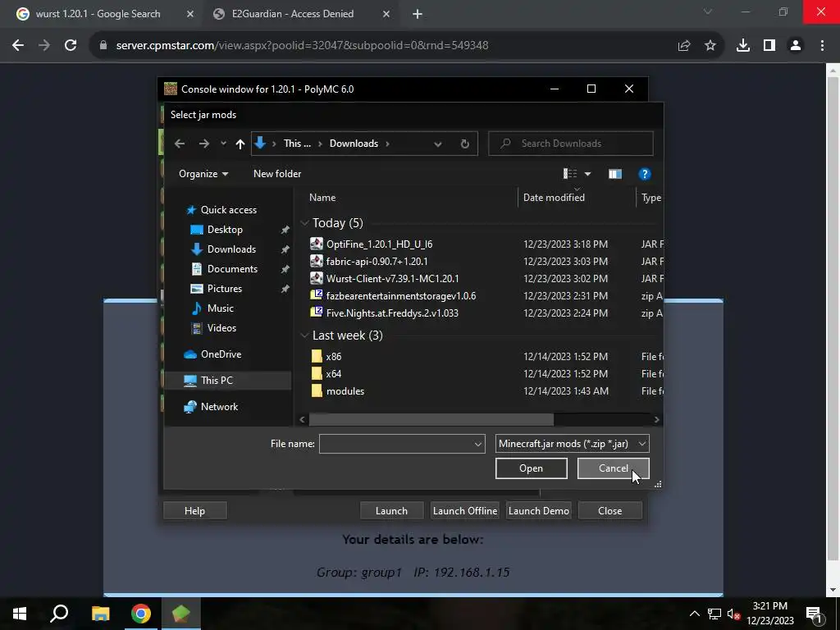Open Chrome downloads icon
The width and height of the screenshot is (840, 630).
pyautogui.click(x=742, y=46)
